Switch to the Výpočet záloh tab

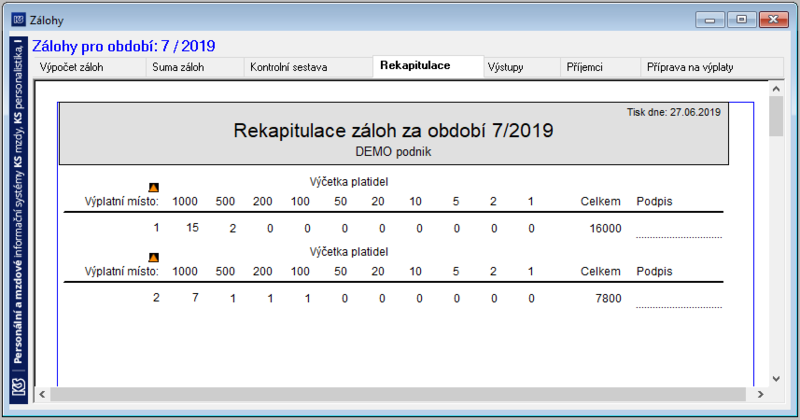90,67
